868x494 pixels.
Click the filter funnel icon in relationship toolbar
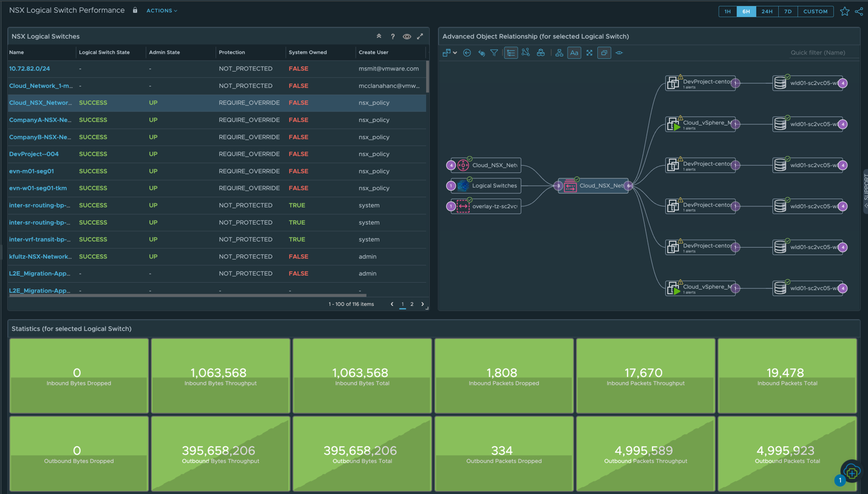coord(494,53)
